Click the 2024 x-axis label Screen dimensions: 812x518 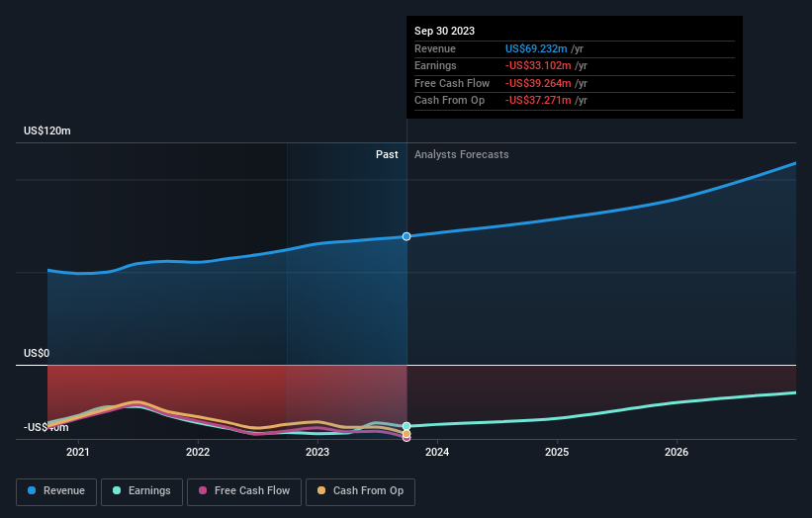coord(437,453)
